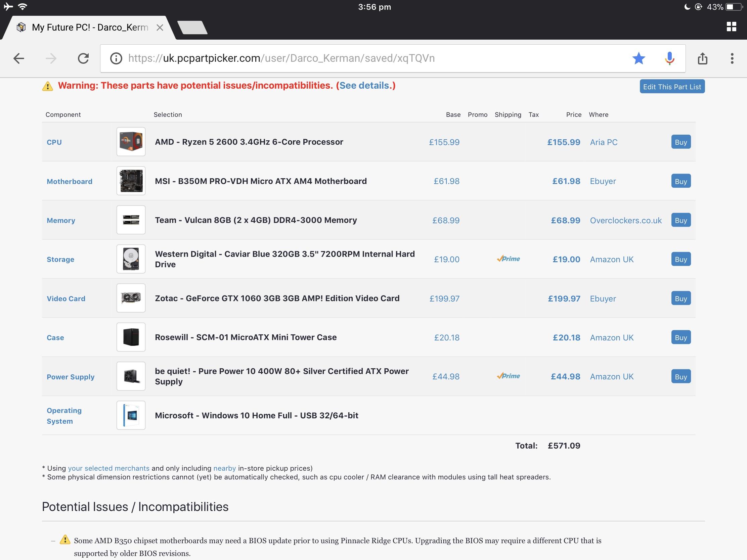Image resolution: width=747 pixels, height=560 pixels.
Task: Open the share icon next to the address bar
Action: point(703,58)
